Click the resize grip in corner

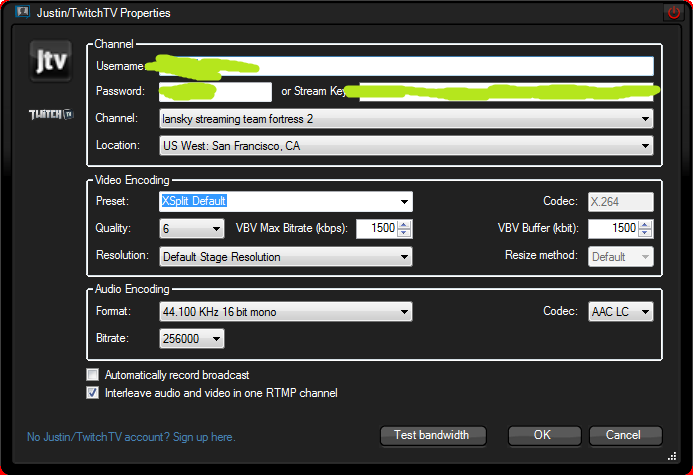(672, 456)
